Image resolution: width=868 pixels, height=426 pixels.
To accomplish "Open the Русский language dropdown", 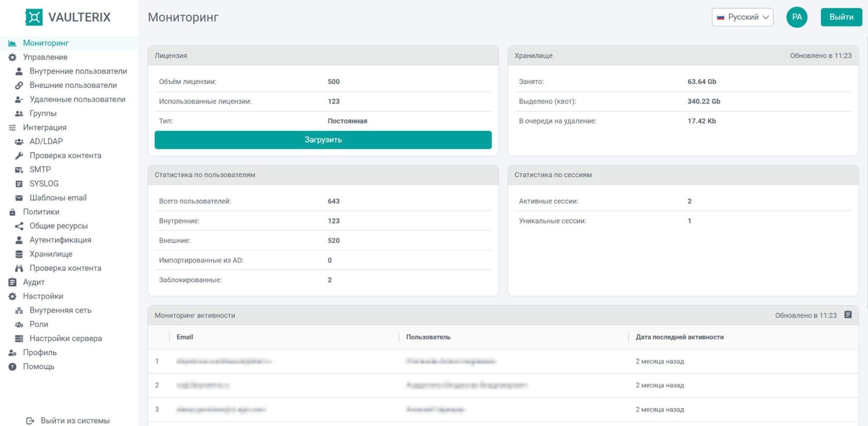I will click(743, 17).
